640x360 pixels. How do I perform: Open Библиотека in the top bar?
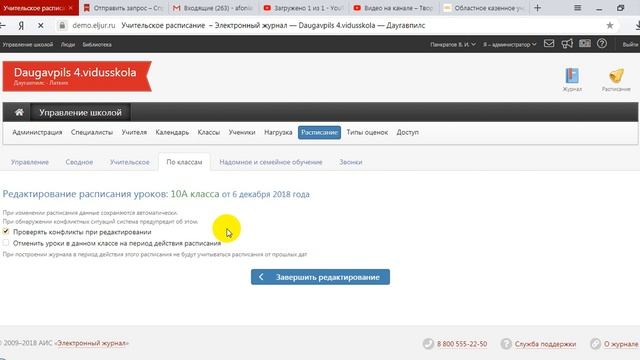[x=97, y=44]
